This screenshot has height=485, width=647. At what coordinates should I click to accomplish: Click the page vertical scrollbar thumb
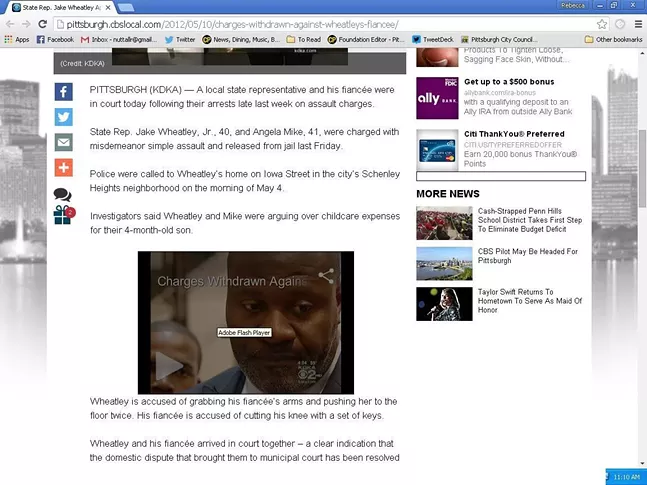point(642,168)
